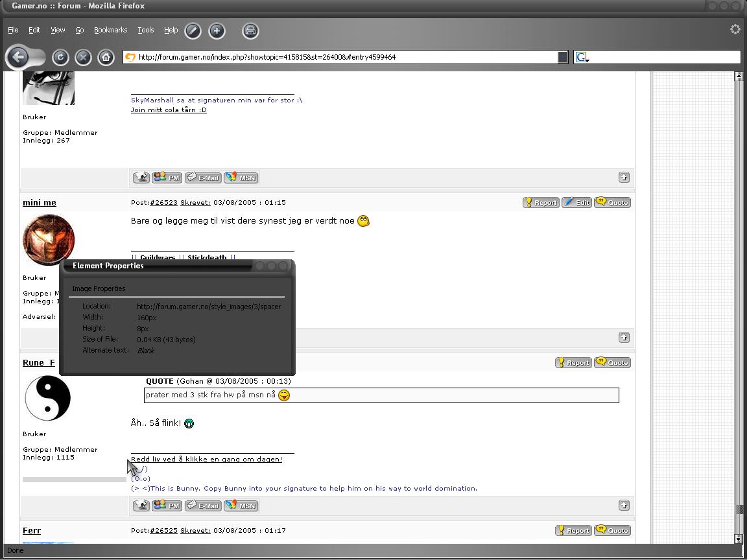Open Ferr user profile link
The height and width of the screenshot is (560, 749).
[32, 530]
